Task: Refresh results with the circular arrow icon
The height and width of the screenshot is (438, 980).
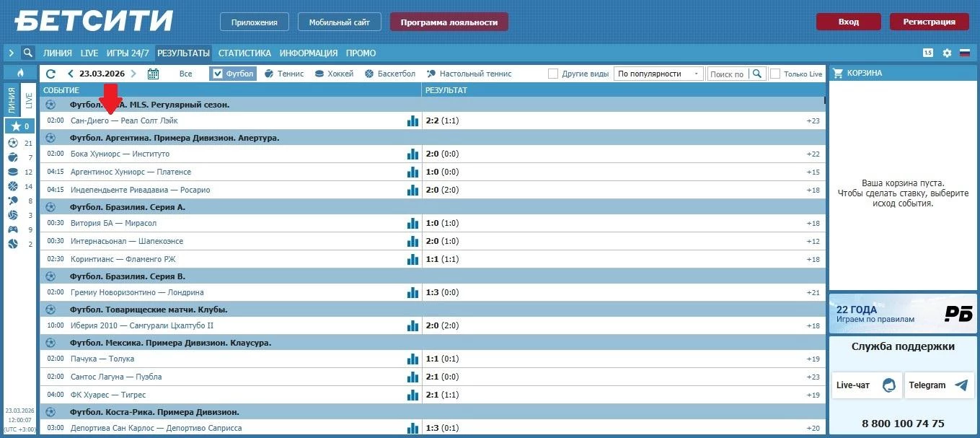Action: click(x=50, y=74)
